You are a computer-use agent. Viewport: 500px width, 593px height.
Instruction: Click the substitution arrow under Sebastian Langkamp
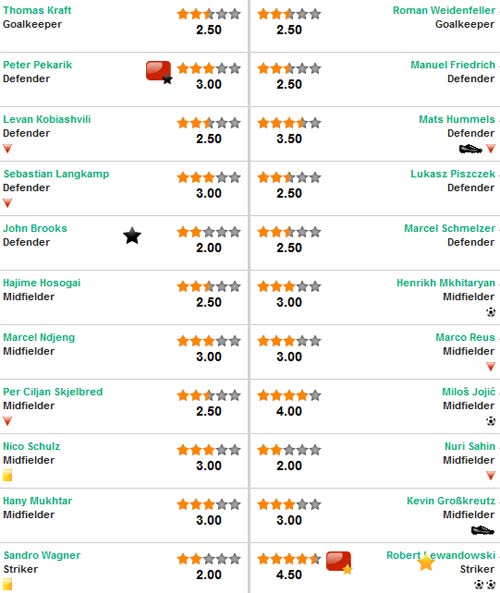pos(7,203)
